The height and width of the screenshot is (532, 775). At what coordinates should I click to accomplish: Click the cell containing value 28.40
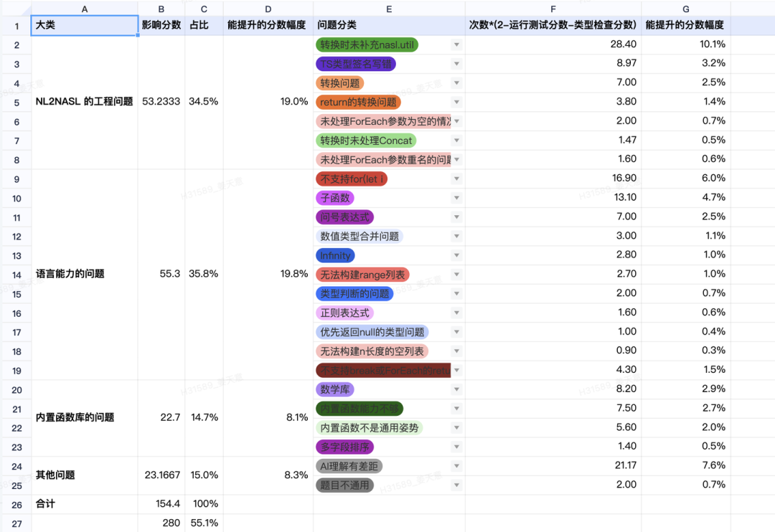point(553,44)
